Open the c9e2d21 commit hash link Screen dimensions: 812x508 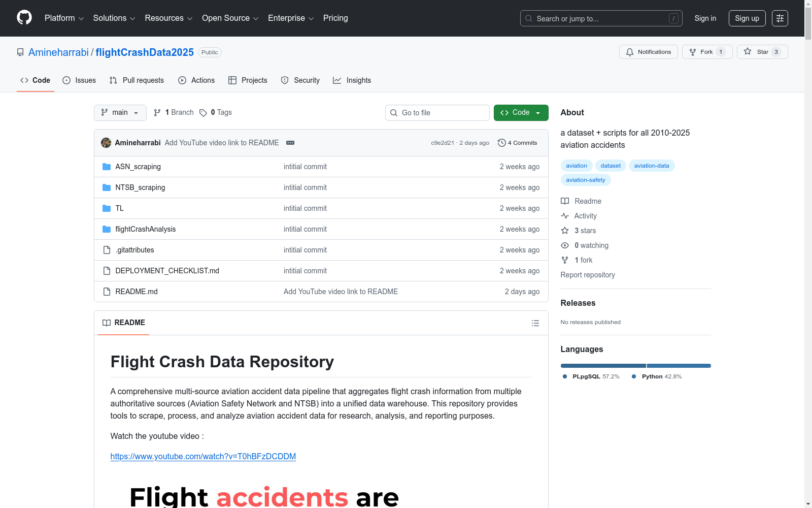[443, 143]
